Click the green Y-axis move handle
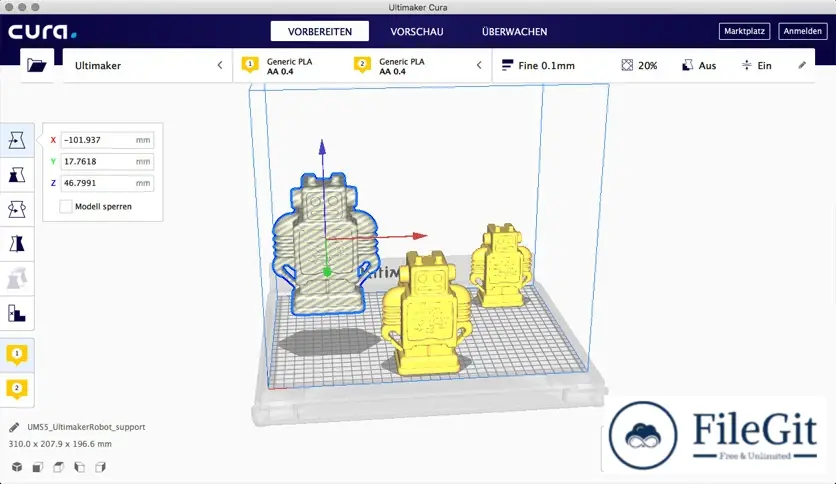Viewport: 836px width, 484px height. [327, 272]
